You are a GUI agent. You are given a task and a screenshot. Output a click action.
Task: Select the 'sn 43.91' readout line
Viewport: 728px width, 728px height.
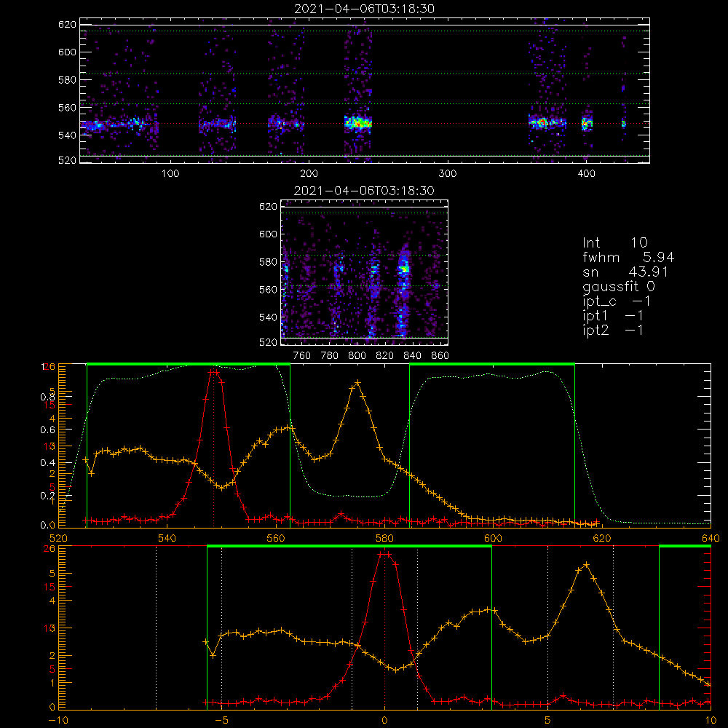(625, 272)
